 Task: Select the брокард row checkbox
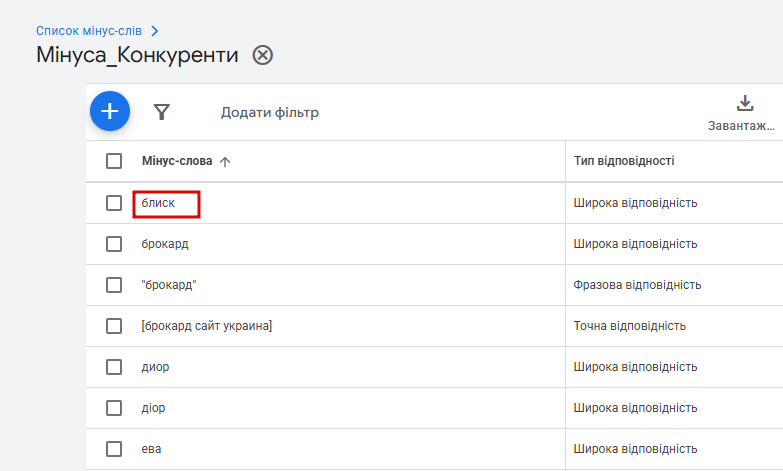(114, 244)
